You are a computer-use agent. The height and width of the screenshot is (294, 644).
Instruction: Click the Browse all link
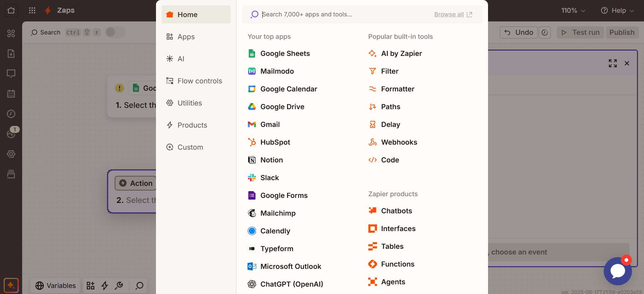click(x=453, y=14)
